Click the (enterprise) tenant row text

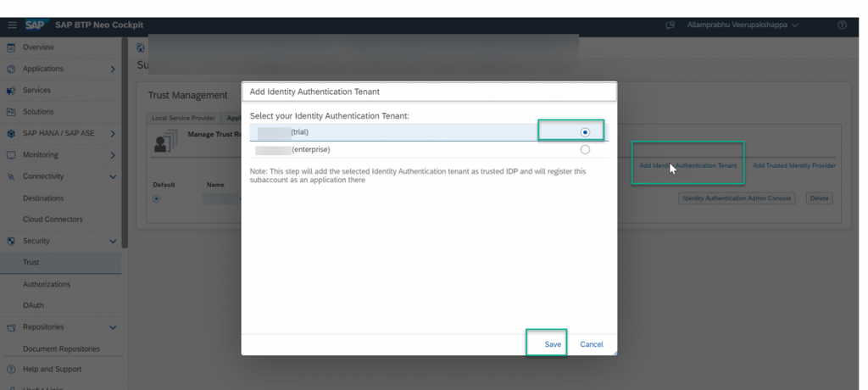coord(310,149)
